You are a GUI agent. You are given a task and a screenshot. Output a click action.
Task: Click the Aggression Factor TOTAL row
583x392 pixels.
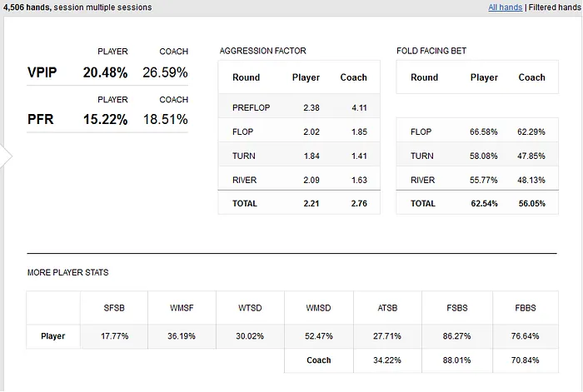[299, 203]
